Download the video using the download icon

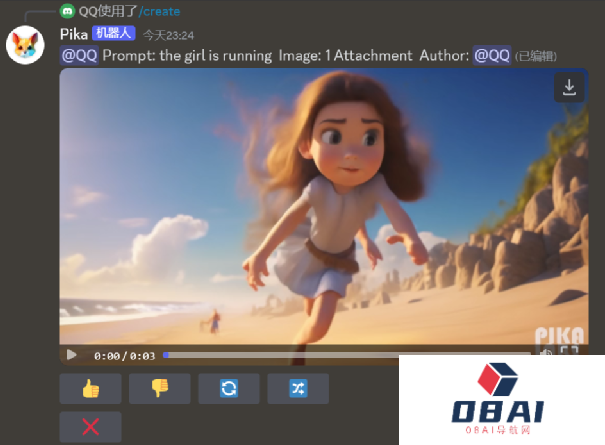[x=569, y=88]
